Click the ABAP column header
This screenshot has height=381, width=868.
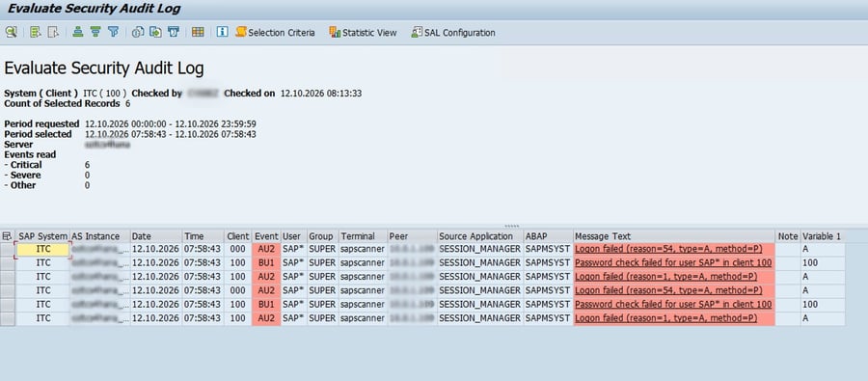[548, 236]
